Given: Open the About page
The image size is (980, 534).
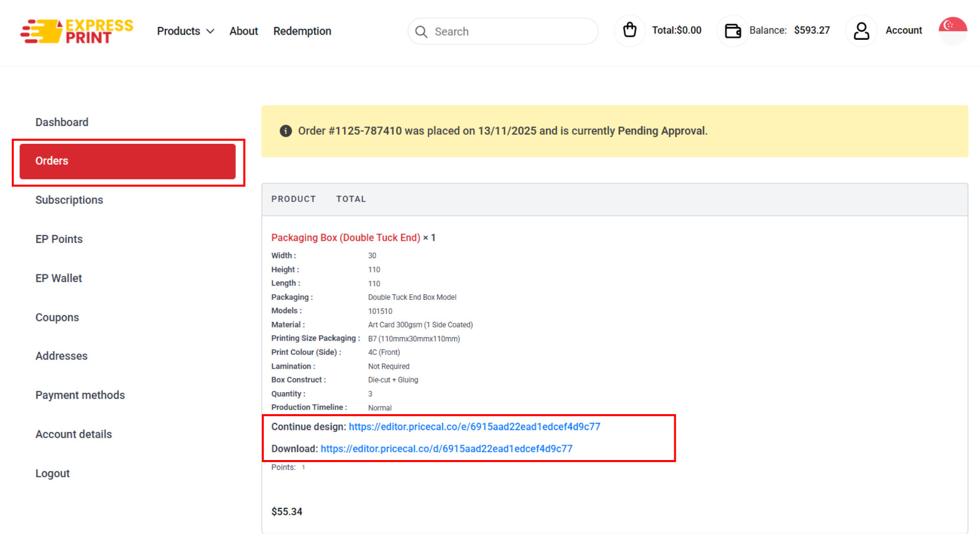Looking at the screenshot, I should [243, 31].
